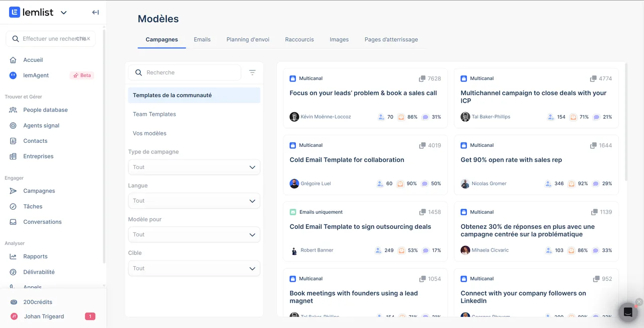The image size is (644, 328).
Task: Click the copy count icon showing 1458
Action: coord(422,212)
